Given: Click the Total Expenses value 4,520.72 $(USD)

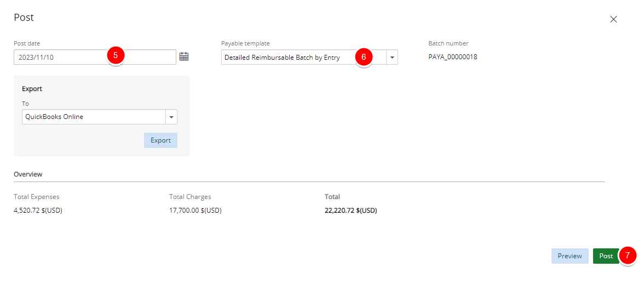Looking at the screenshot, I should 38,211.
